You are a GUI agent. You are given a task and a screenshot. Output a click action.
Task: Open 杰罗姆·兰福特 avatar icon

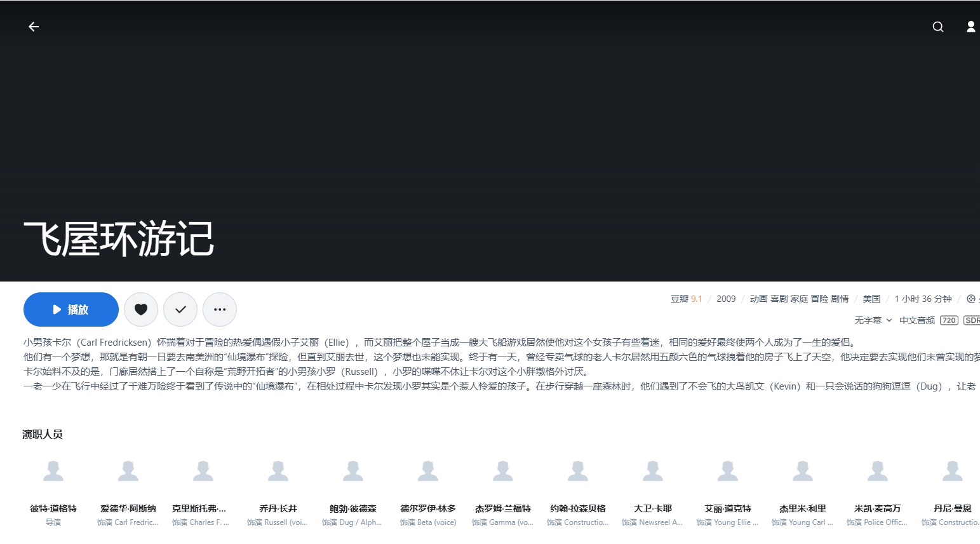pyautogui.click(x=503, y=471)
